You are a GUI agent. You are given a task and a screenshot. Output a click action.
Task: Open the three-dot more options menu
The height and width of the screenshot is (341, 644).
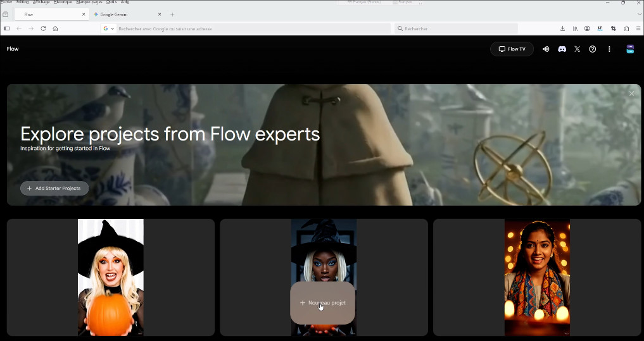click(609, 49)
